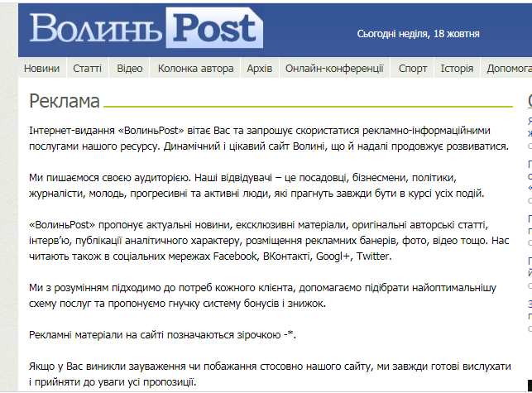Image resolution: width=532 pixels, height=393 pixels.
Task: Open the Історія menu item
Action: point(457,69)
